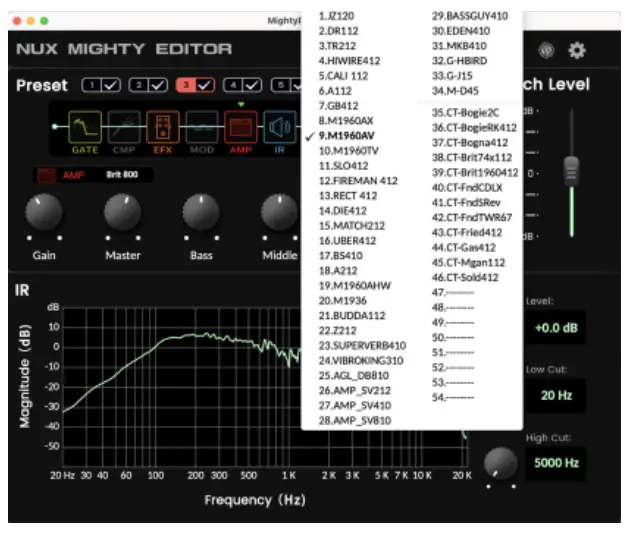Select 15.MATCH212 cabinet

pyautogui.click(x=352, y=226)
